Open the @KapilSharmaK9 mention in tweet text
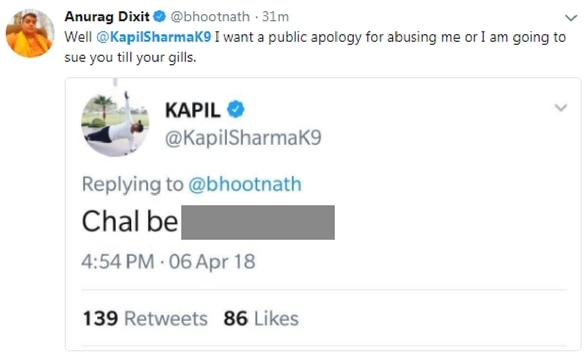The height and width of the screenshot is (364, 585). click(153, 37)
